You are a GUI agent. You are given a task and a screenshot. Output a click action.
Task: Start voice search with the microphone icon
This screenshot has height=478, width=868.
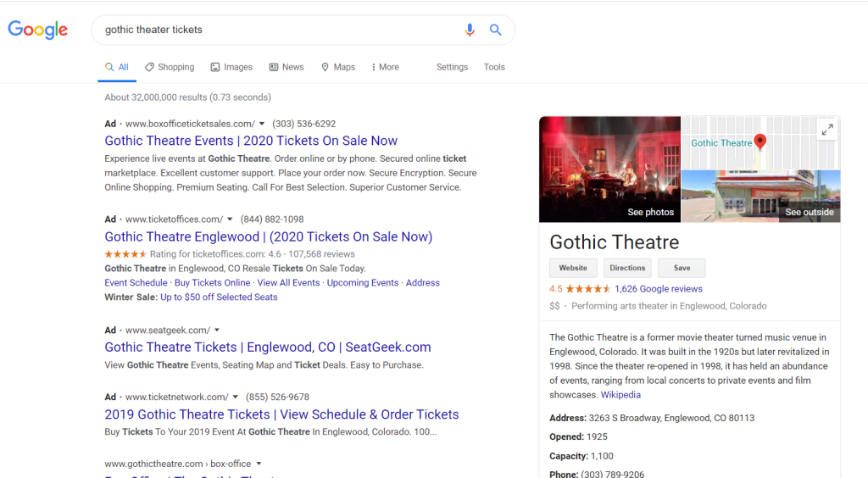[x=470, y=30]
